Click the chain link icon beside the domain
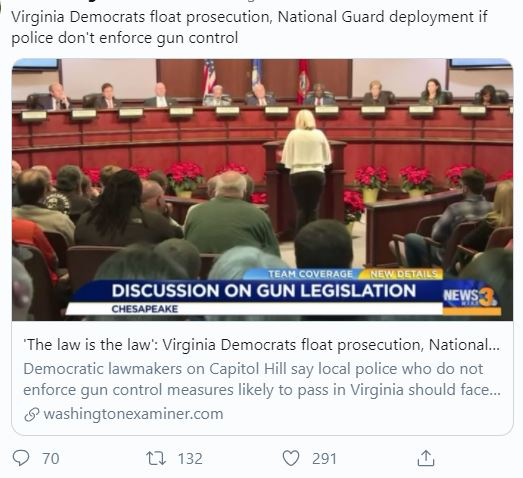This screenshot has width=523, height=478. tap(32, 415)
